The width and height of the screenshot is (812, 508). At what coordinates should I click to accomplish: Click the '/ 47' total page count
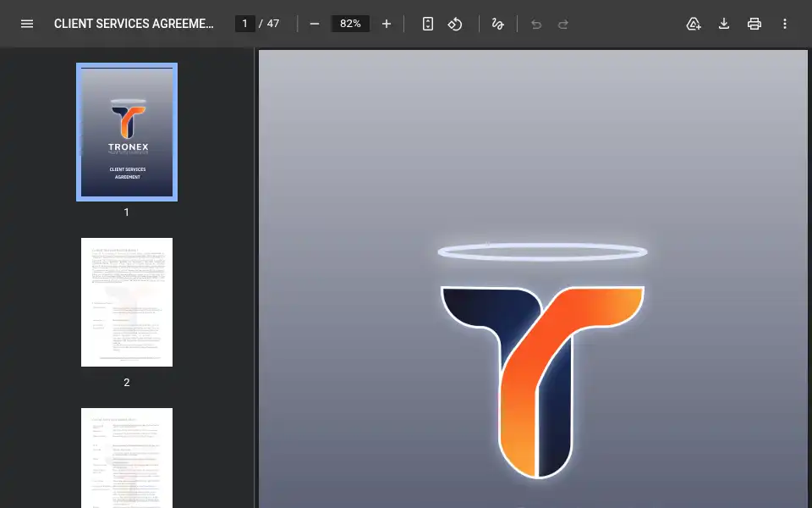coord(269,24)
